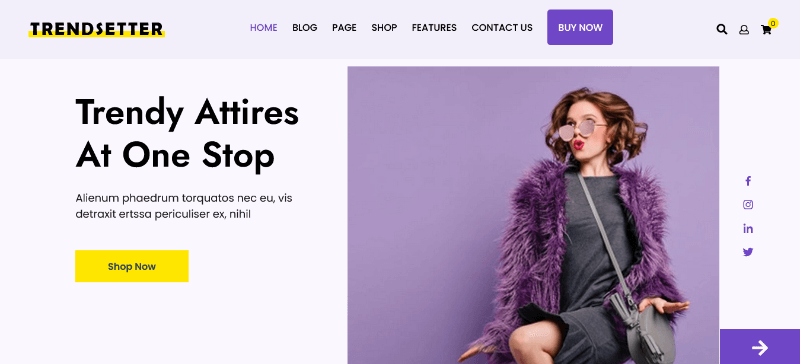Click the cart item count badge
Viewport: 800px width, 364px height.
[x=773, y=23]
